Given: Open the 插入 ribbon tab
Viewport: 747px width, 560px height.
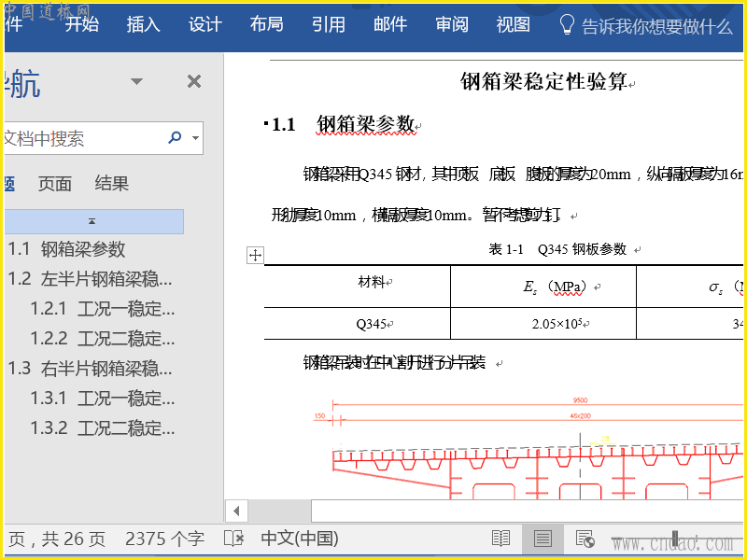Looking at the screenshot, I should pos(144,24).
